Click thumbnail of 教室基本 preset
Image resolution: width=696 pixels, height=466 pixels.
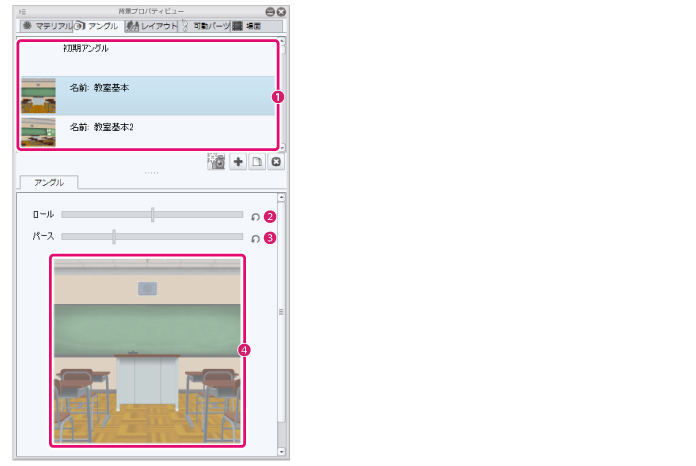coord(38,96)
